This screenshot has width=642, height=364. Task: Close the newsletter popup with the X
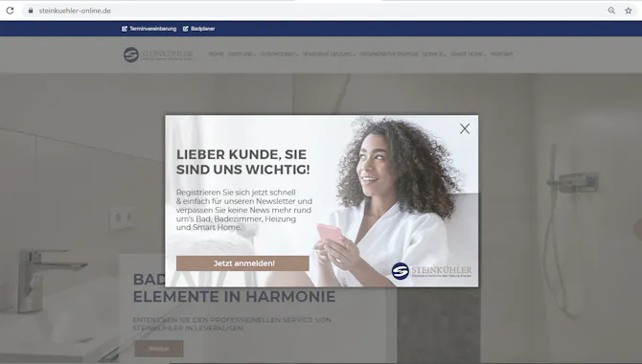click(x=465, y=128)
